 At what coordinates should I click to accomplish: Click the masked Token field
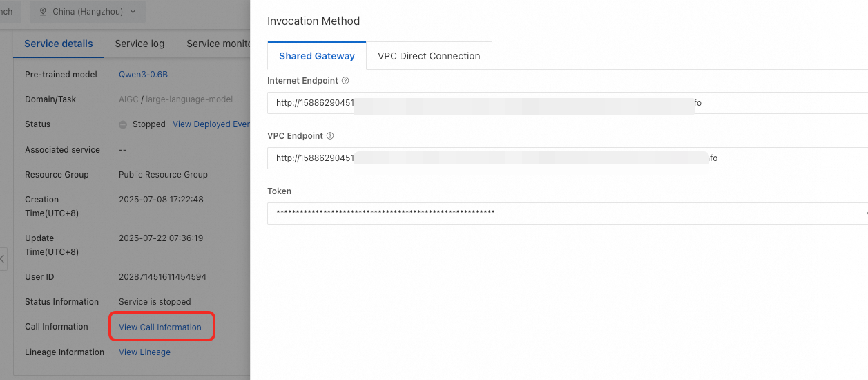pos(566,213)
